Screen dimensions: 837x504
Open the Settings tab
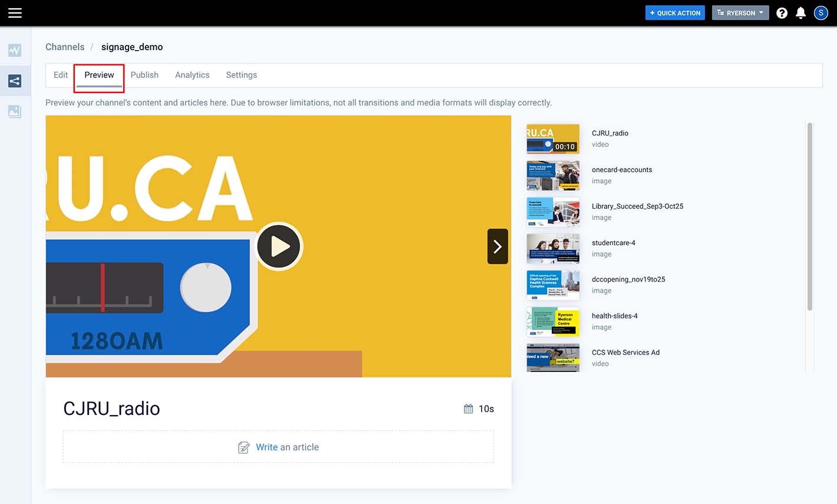point(241,75)
